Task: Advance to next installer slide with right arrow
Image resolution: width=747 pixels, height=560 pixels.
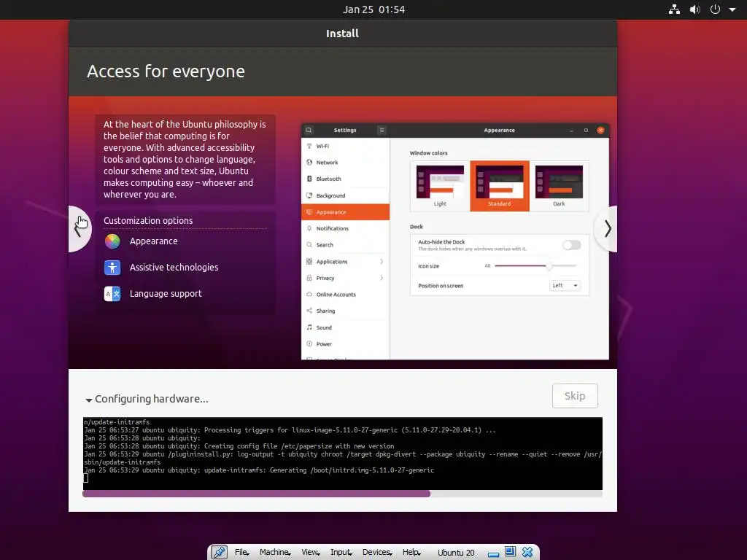Action: (x=606, y=229)
